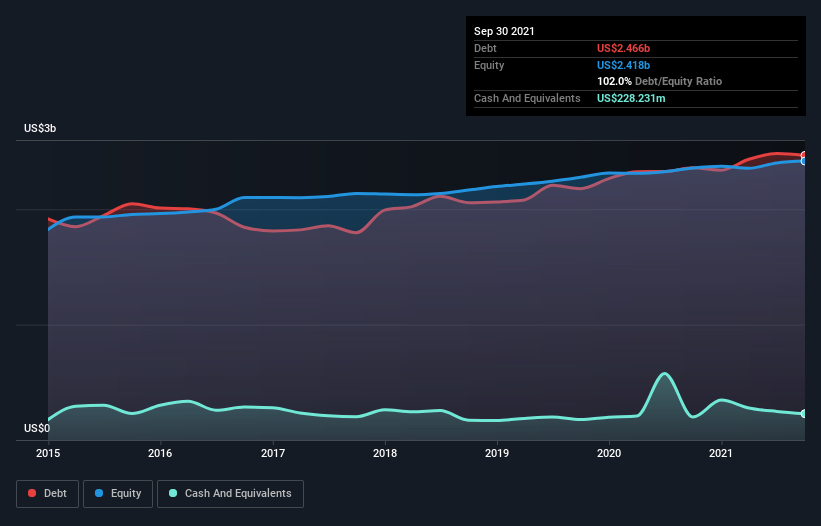Toggle the Cash And Equivalents legend button

tap(230, 494)
